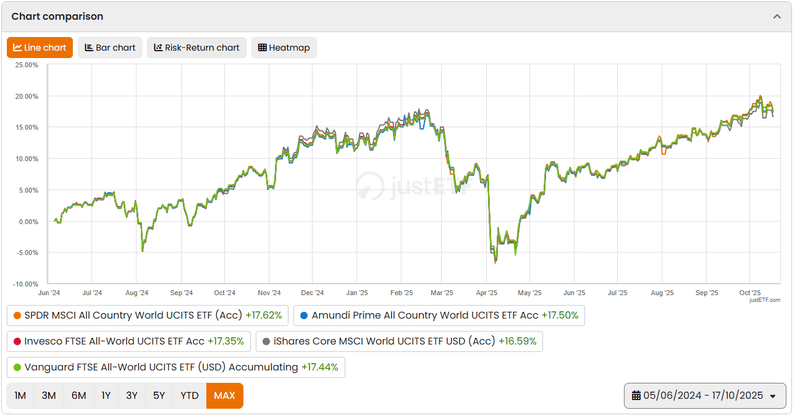
Task: Select the 6M time range
Action: [78, 396]
